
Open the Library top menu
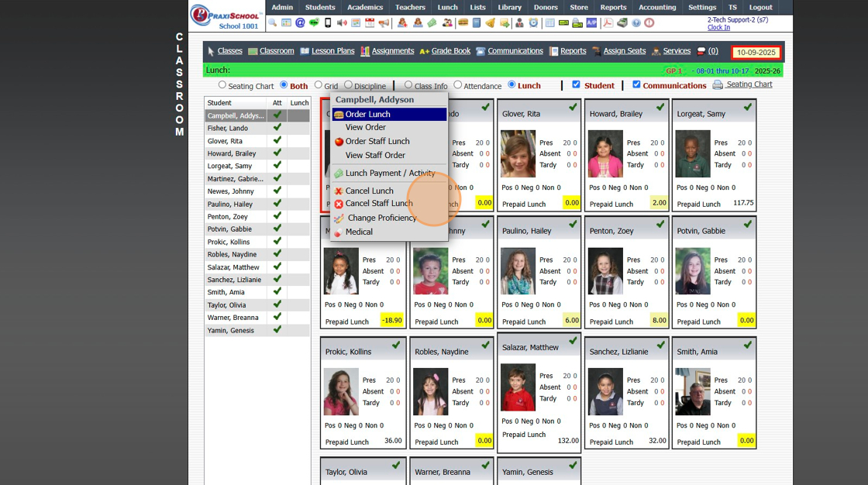pos(509,7)
